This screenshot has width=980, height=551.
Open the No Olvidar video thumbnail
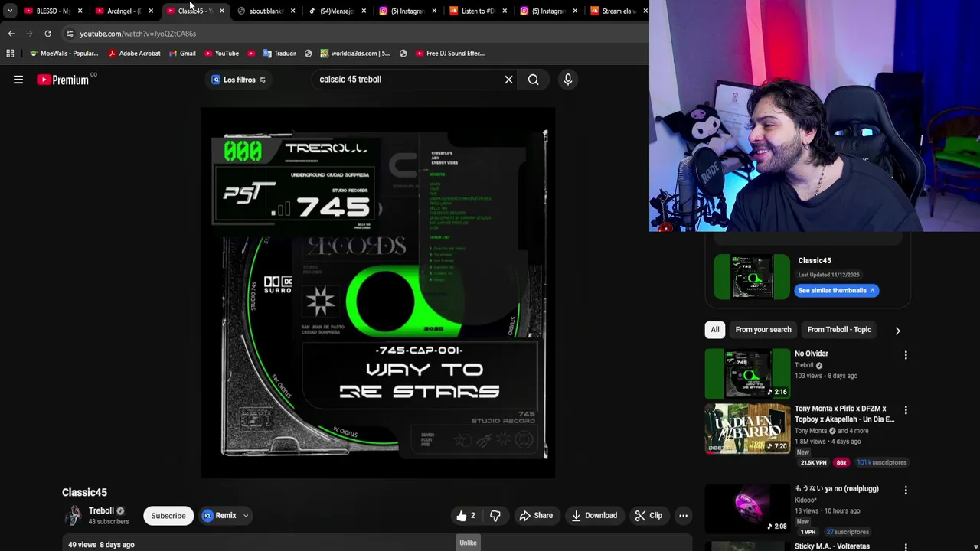click(x=747, y=373)
